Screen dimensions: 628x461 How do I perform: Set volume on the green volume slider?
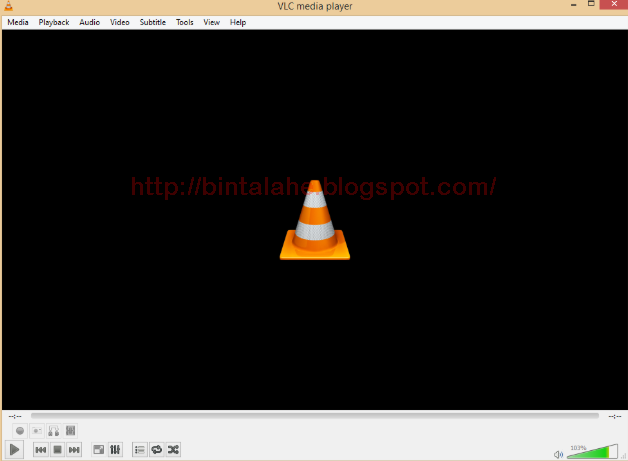592,451
